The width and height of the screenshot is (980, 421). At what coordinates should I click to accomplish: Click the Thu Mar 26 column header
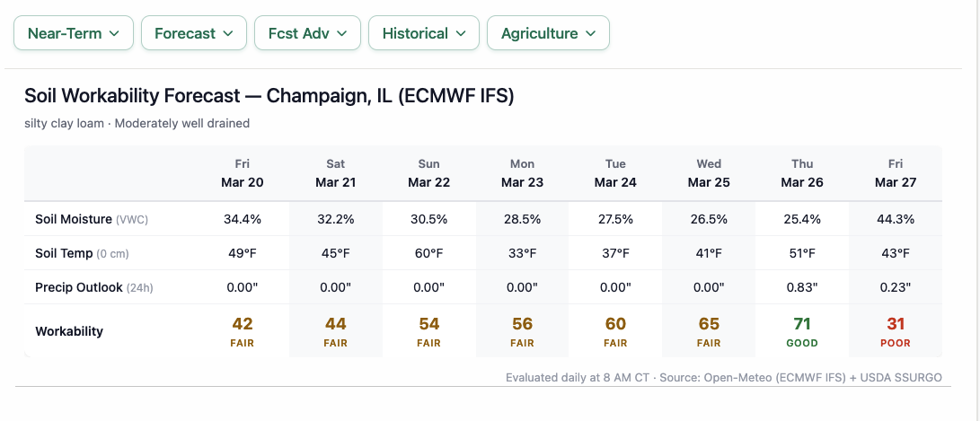802,173
